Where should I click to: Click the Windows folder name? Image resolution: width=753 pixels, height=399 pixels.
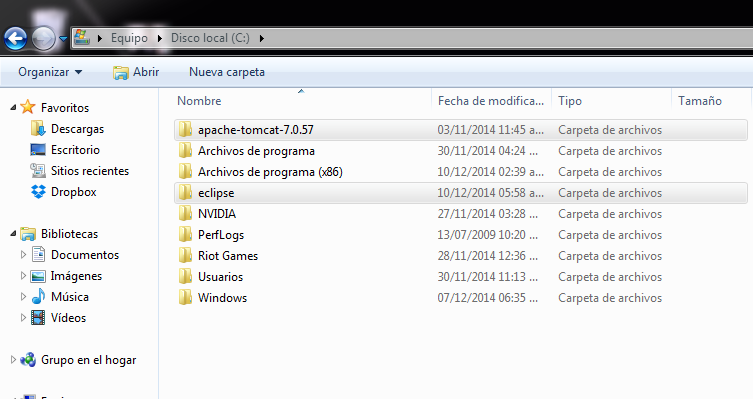pos(222,298)
